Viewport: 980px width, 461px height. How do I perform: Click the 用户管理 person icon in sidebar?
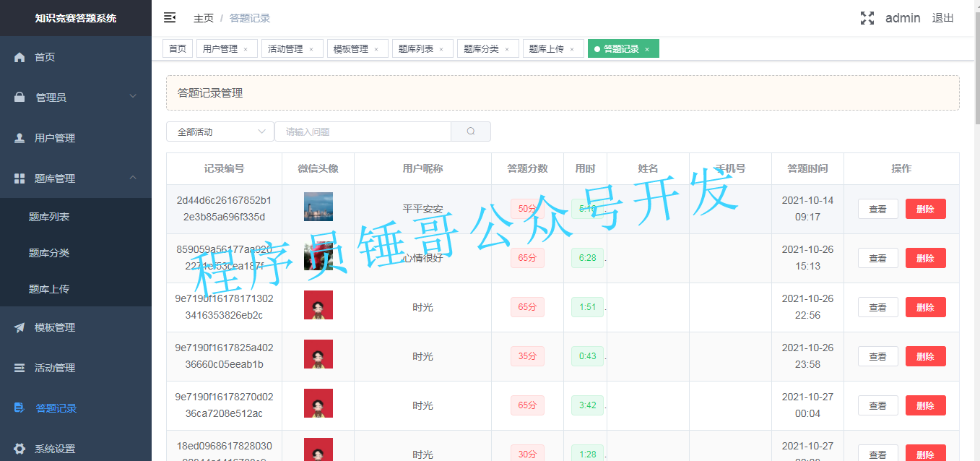click(19, 138)
